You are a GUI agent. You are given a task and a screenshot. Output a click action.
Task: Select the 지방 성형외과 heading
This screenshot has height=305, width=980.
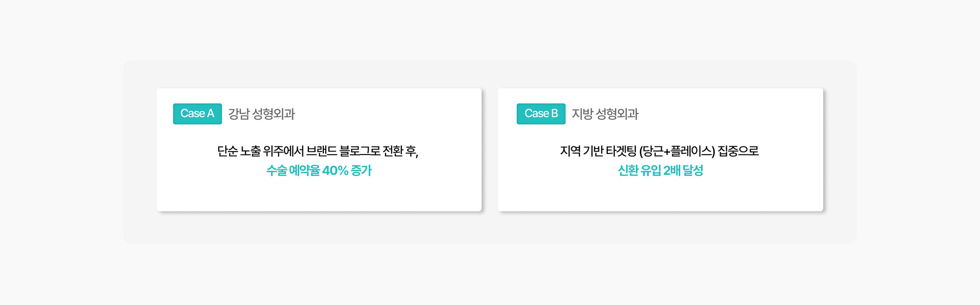pos(605,114)
